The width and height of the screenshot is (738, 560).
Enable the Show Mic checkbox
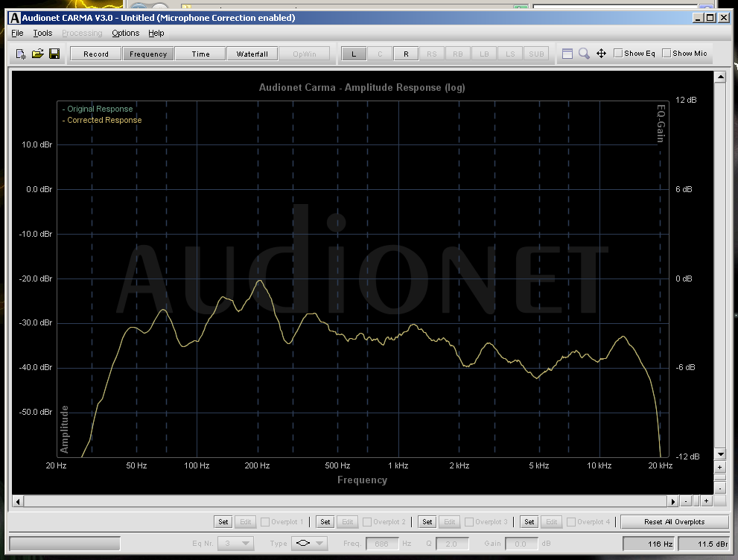[667, 53]
